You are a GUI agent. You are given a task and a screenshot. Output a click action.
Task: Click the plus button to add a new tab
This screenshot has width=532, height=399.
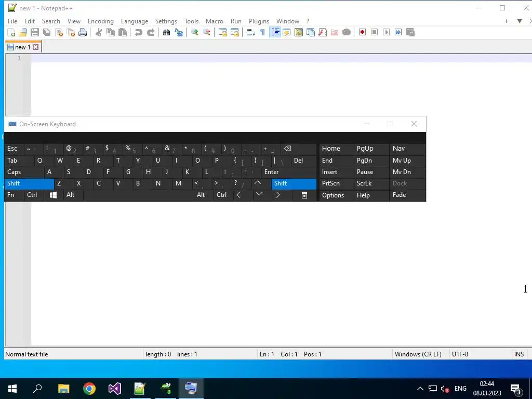pos(506,21)
